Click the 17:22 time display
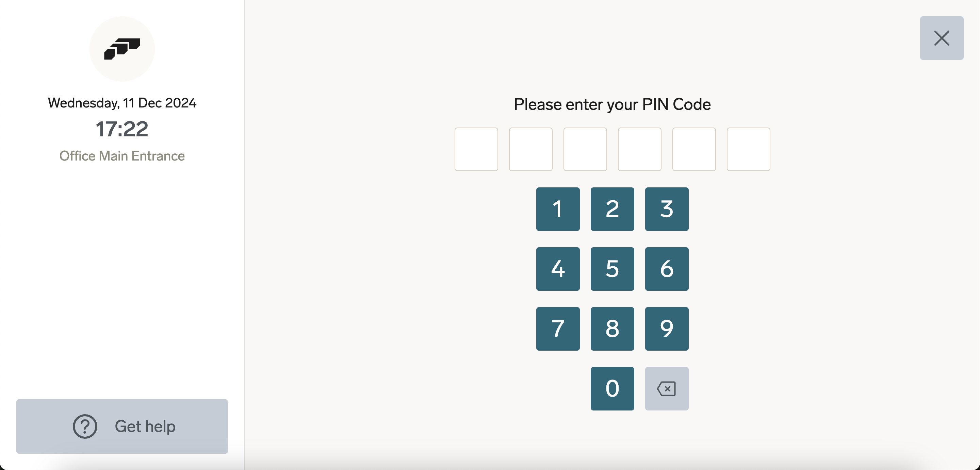The width and height of the screenshot is (980, 470). [x=122, y=129]
